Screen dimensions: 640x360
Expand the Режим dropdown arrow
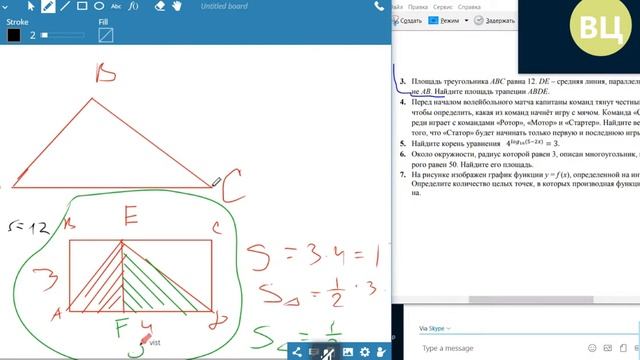point(466,20)
